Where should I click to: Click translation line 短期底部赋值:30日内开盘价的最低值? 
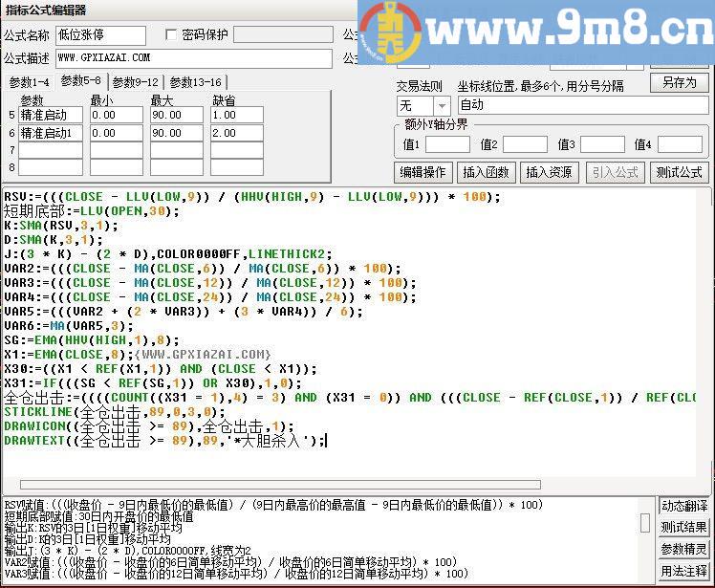(98, 516)
